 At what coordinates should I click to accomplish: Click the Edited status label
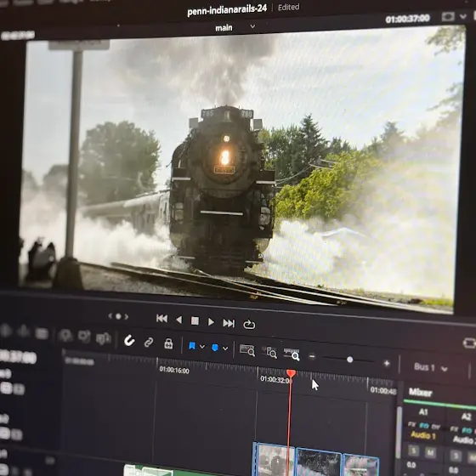(x=289, y=8)
